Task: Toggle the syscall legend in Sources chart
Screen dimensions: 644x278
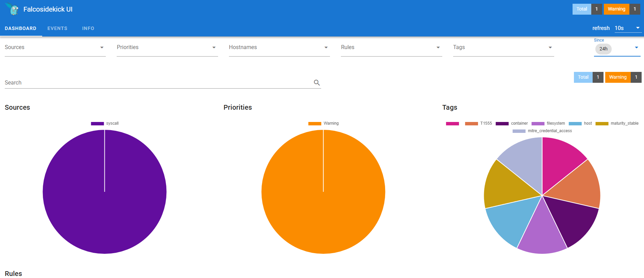Action: pos(105,123)
